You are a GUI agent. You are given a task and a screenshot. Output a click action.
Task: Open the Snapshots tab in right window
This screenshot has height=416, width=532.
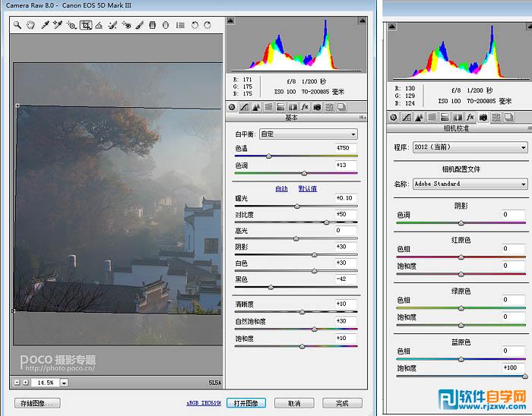click(x=508, y=118)
